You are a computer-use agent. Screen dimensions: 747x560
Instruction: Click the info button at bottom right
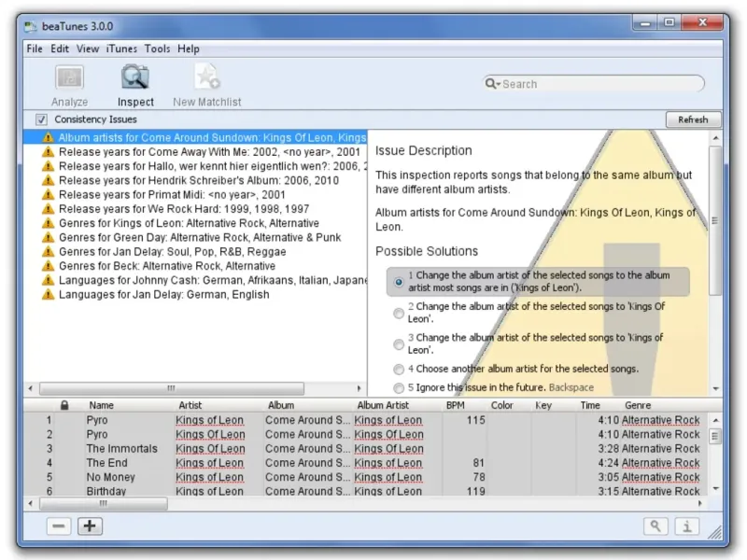click(687, 526)
